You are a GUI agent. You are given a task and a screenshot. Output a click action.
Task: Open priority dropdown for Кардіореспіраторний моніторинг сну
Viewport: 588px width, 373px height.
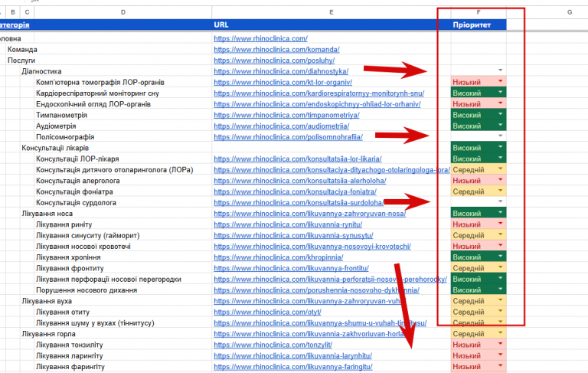[x=500, y=92]
